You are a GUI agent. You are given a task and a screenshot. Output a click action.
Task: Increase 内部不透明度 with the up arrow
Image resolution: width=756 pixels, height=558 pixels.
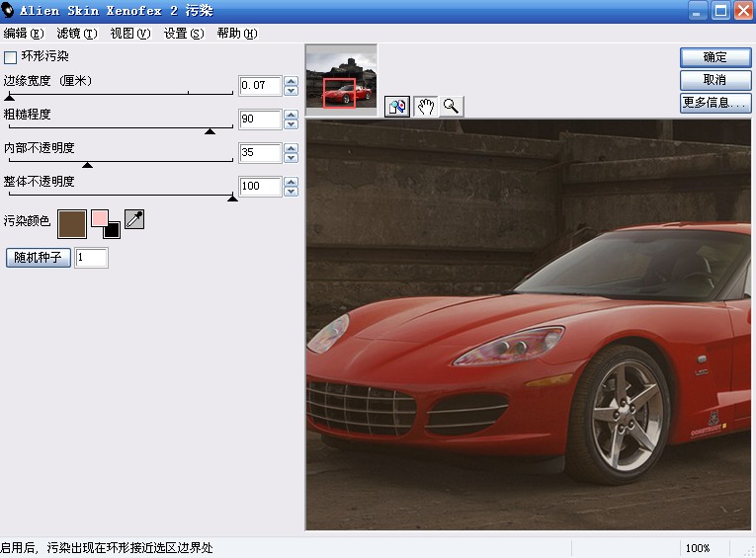[291, 148]
